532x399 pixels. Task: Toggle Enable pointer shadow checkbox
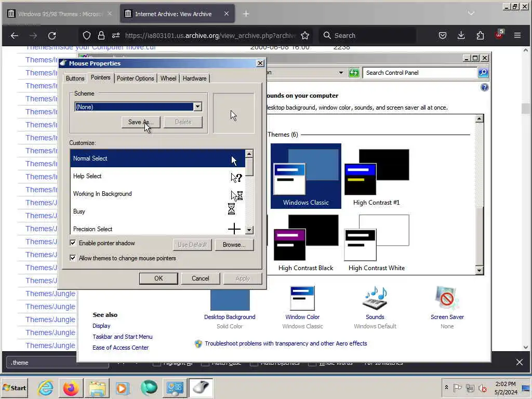pos(73,243)
